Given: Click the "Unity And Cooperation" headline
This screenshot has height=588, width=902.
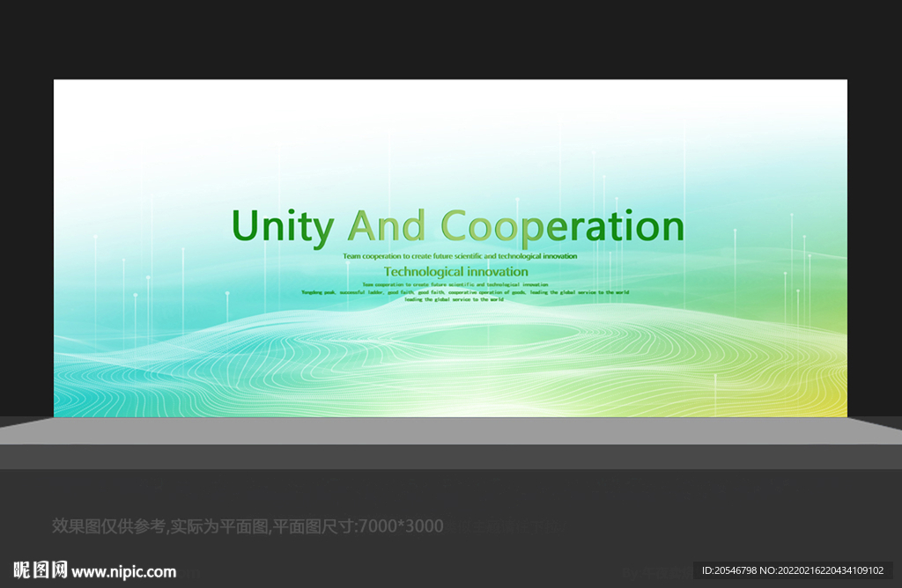Looking at the screenshot, I should tap(458, 227).
